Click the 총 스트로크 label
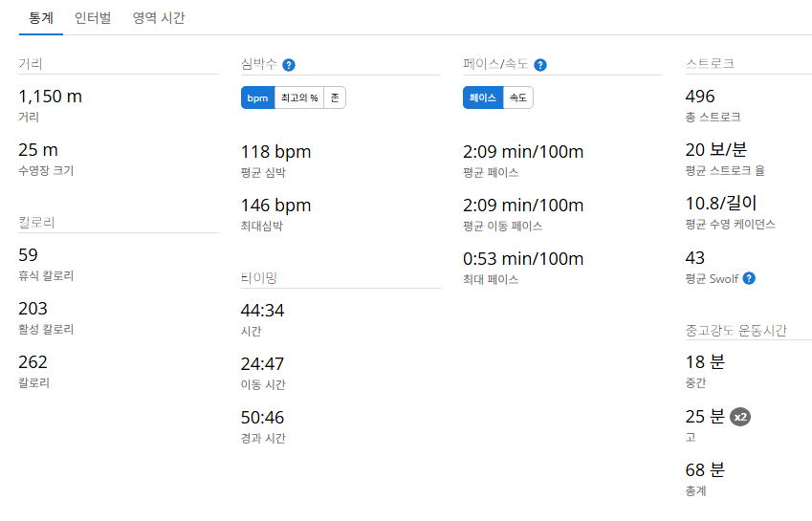This screenshot has width=812, height=521. (713, 118)
